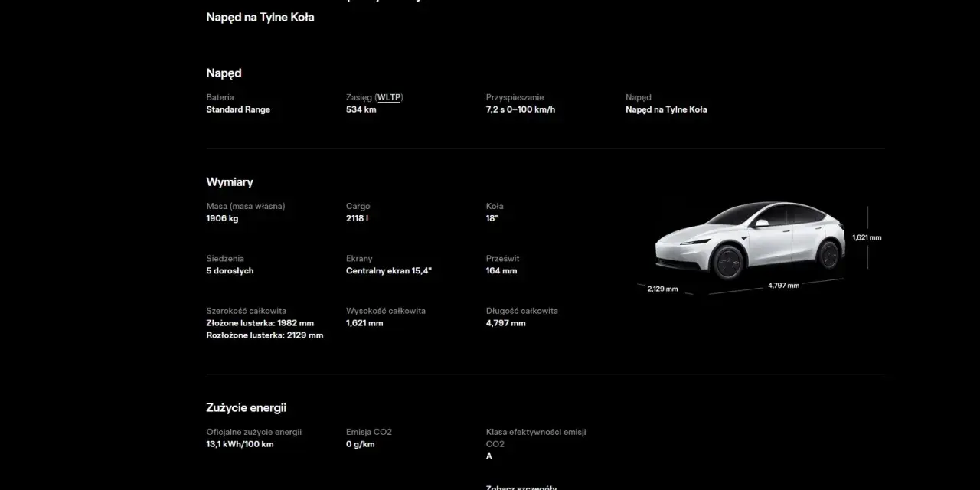
Task: Select cargo value '2118 l'
Action: (357, 218)
